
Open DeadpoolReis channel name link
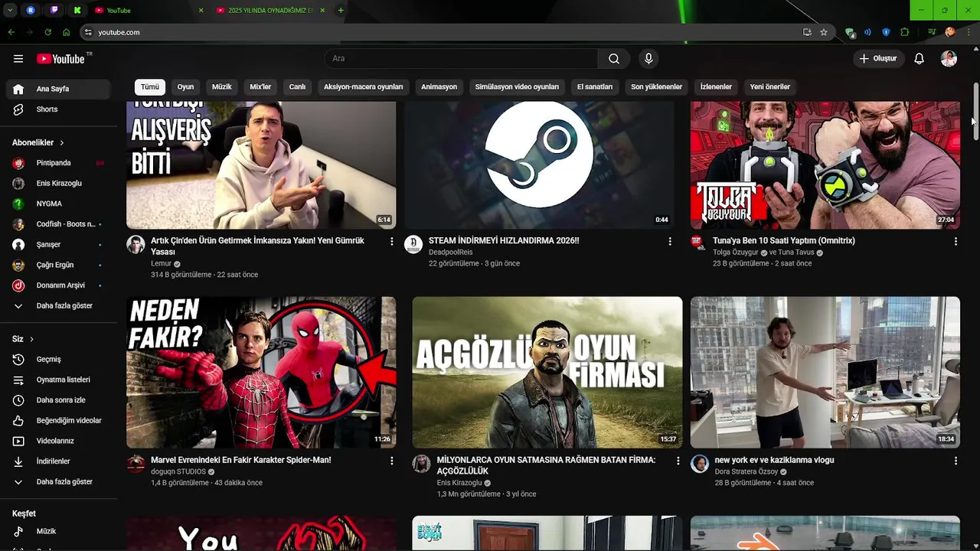tap(451, 252)
